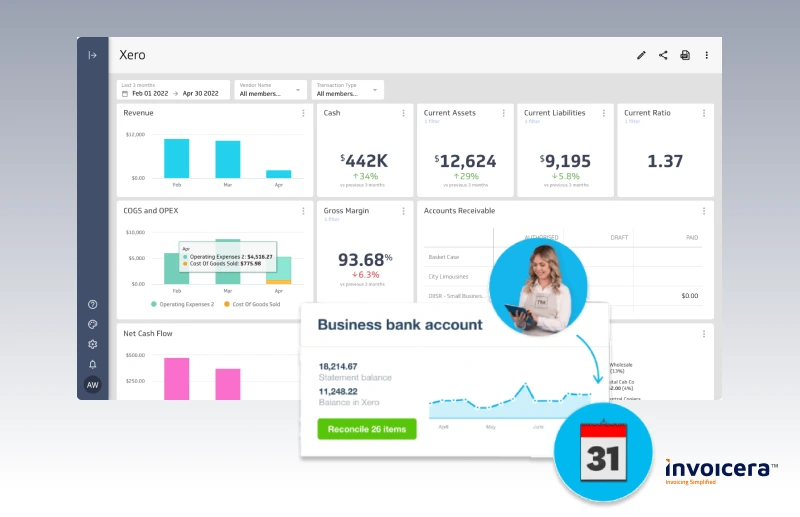Click the 93.68% gross margin value
Screen dimensions: 800x517
pos(365,259)
